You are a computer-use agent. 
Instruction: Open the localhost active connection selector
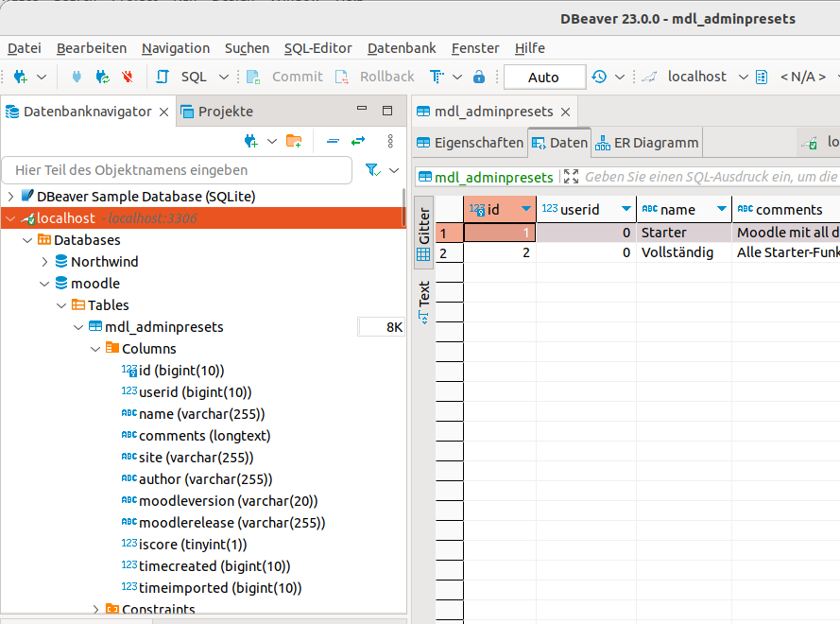tap(695, 77)
